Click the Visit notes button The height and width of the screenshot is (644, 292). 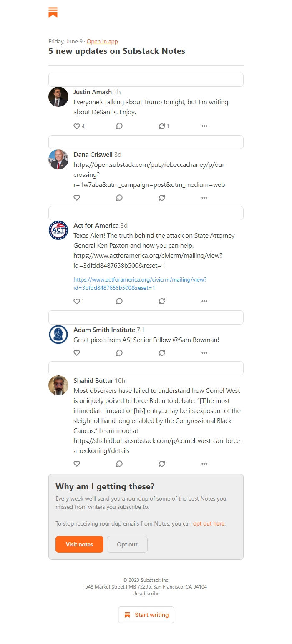click(x=79, y=544)
